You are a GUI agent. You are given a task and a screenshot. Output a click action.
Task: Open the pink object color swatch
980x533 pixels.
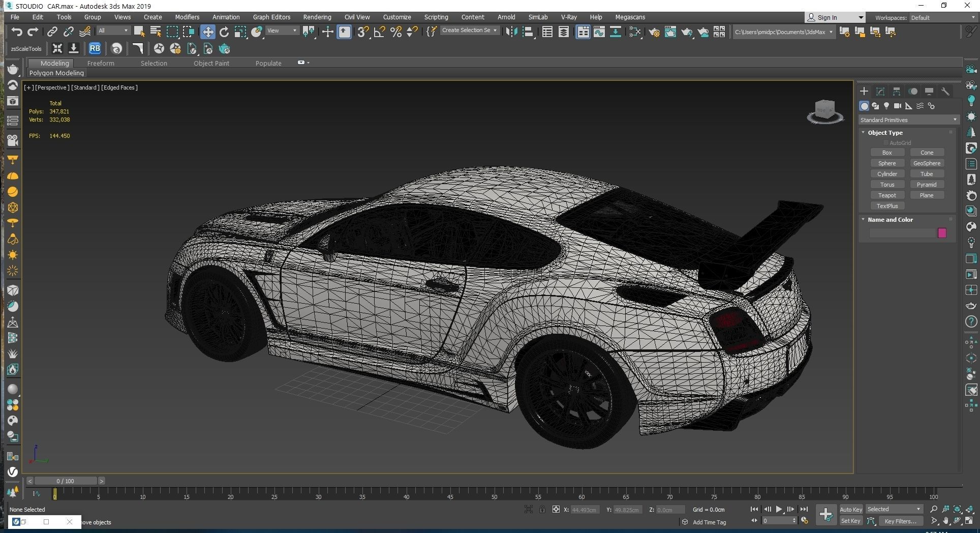(942, 233)
